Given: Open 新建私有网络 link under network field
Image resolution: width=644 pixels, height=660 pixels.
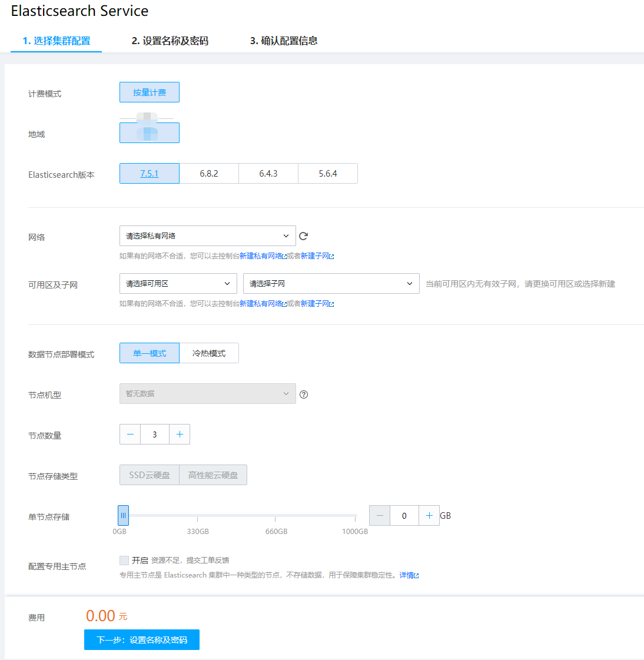Looking at the screenshot, I should pos(263,256).
